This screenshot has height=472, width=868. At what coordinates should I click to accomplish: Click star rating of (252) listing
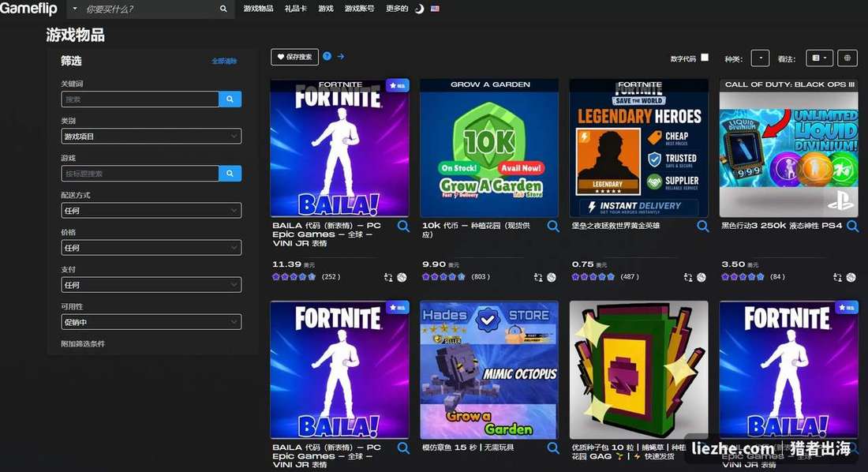[x=294, y=276]
